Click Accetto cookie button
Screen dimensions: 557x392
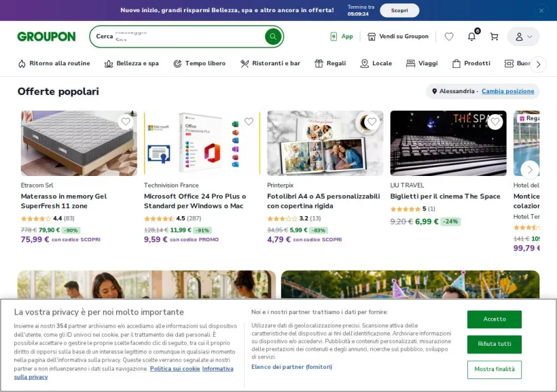(x=494, y=319)
